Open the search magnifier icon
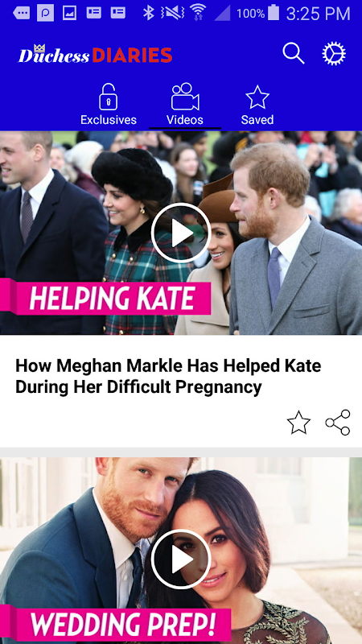This screenshot has width=362, height=644. 294,54
